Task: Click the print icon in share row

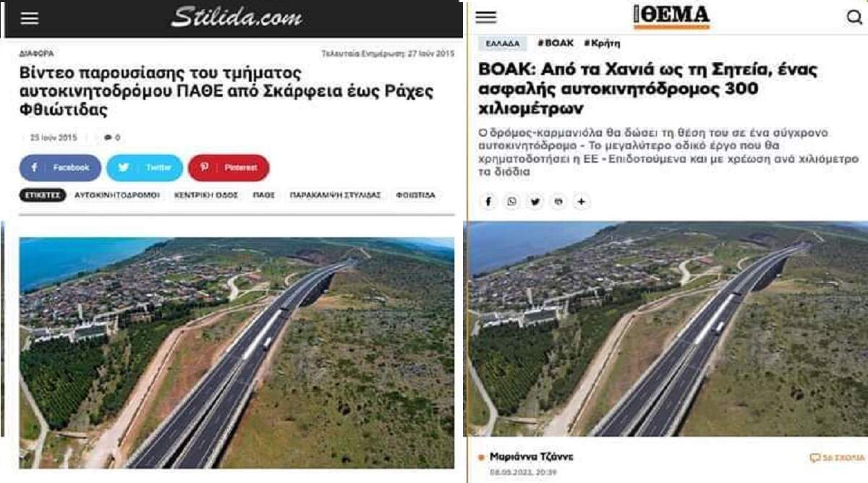Action: tap(558, 202)
